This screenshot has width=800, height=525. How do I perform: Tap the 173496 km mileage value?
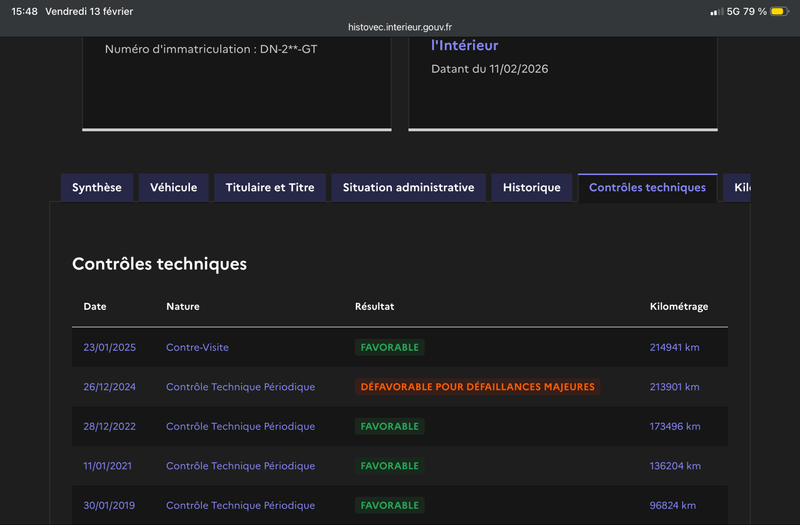(x=675, y=427)
